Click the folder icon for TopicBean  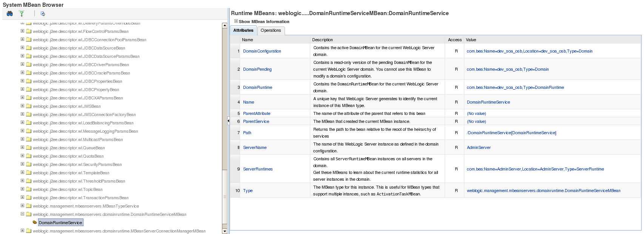29,189
